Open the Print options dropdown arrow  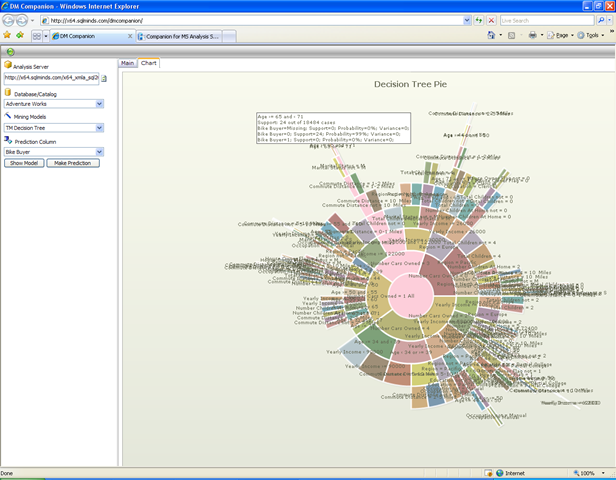[542, 35]
